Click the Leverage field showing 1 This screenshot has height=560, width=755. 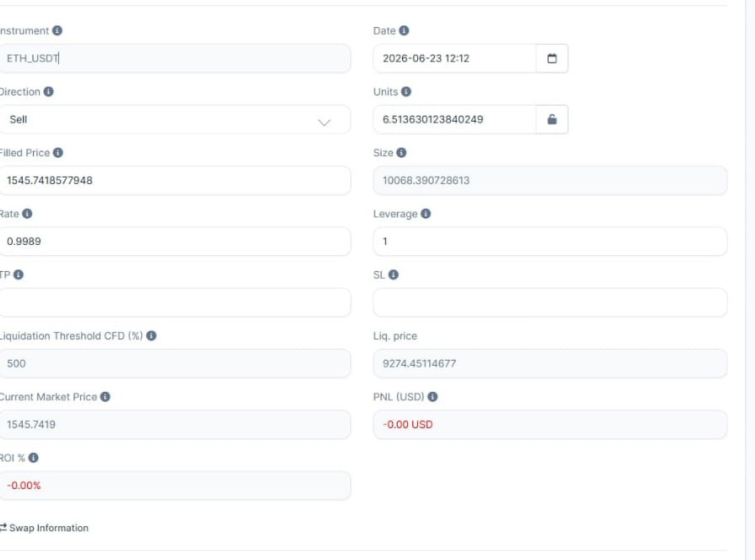550,242
